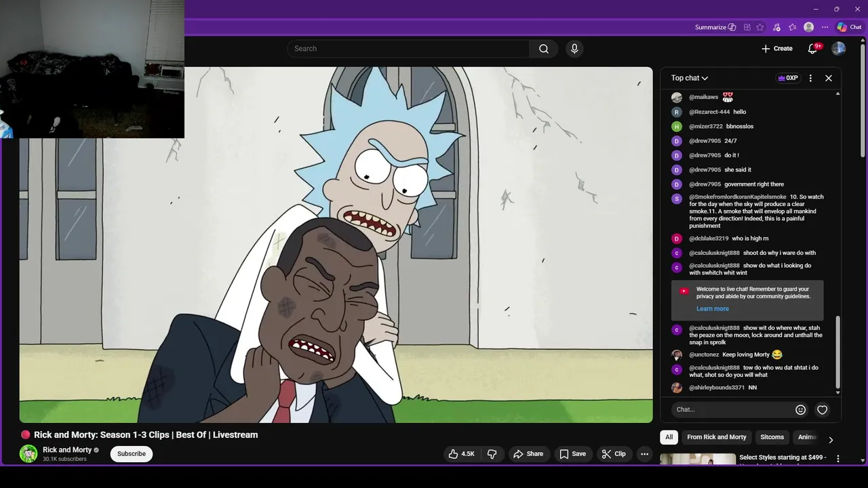This screenshot has height=488, width=868.
Task: Open the Edge browser profile icon
Action: point(808,27)
